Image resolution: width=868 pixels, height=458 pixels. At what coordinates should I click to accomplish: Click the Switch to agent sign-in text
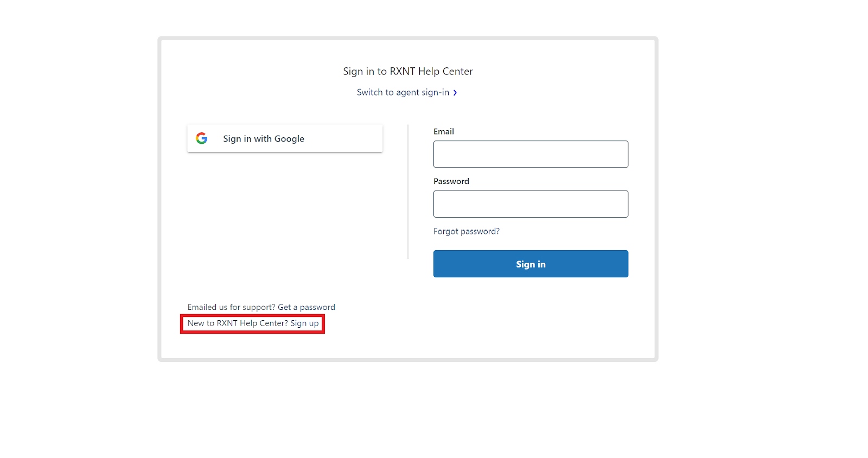point(403,92)
